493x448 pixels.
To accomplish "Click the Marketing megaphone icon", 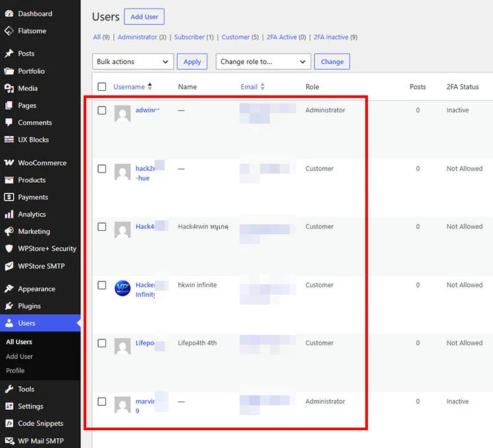I will pos(9,231).
